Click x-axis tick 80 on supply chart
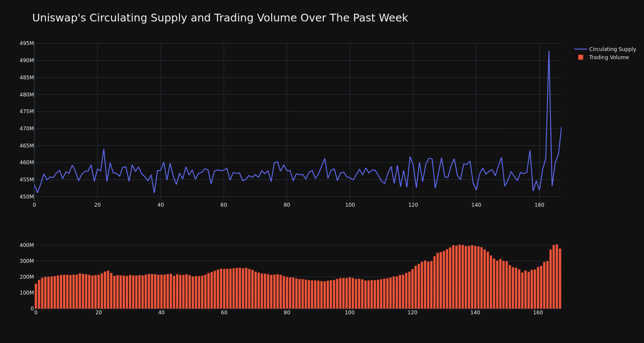This screenshot has width=644, height=343. pos(287,205)
